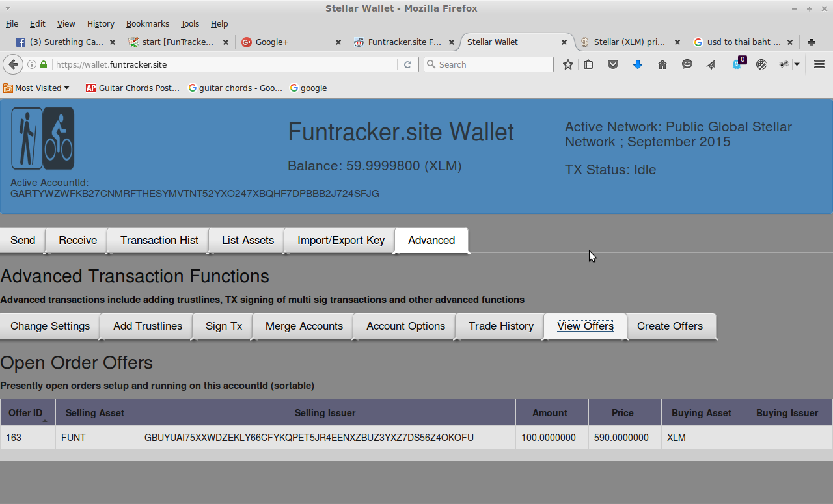
Task: Select the Add Trustlines tab
Action: [148, 326]
